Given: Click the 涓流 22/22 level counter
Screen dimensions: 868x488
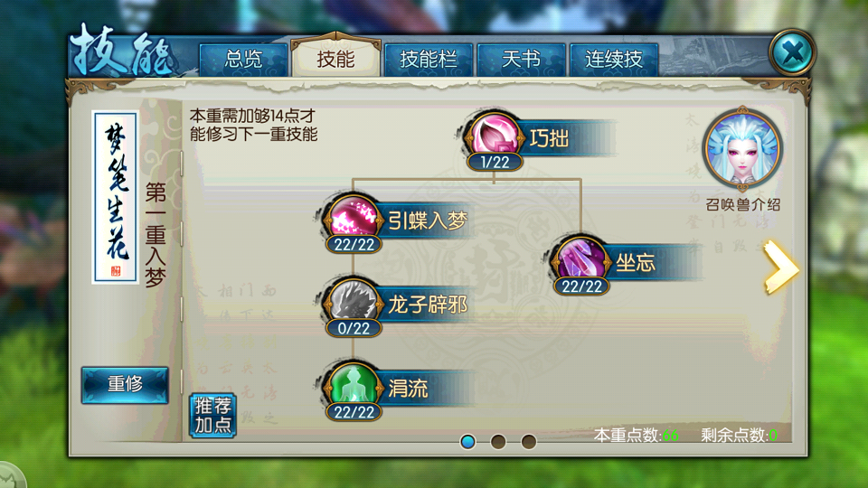Looking at the screenshot, I should (354, 412).
